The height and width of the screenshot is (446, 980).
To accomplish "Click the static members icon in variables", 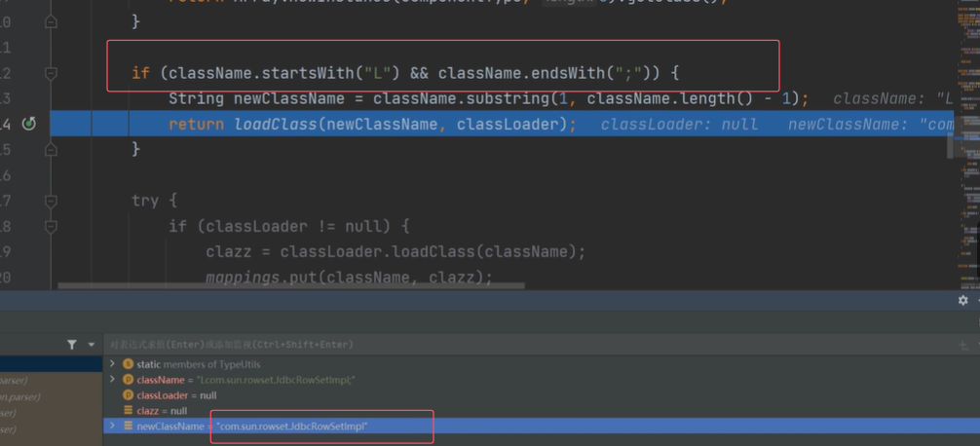I will pyautogui.click(x=128, y=364).
